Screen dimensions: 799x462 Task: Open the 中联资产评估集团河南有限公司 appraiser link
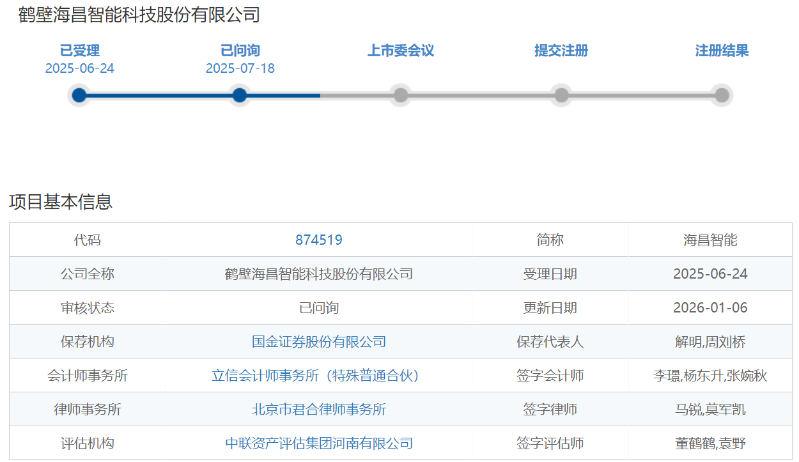pos(319,443)
